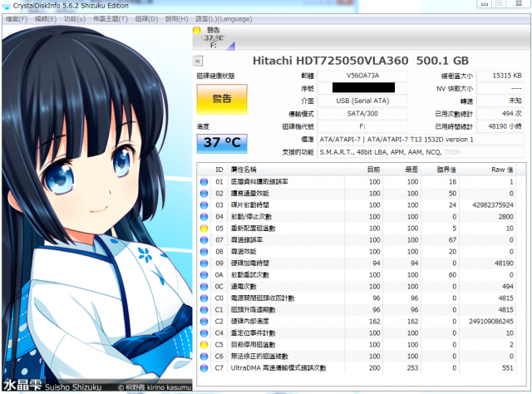532x394 pixels.
Task: Click the yellow status icon for attribute 05
Action: pos(204,229)
